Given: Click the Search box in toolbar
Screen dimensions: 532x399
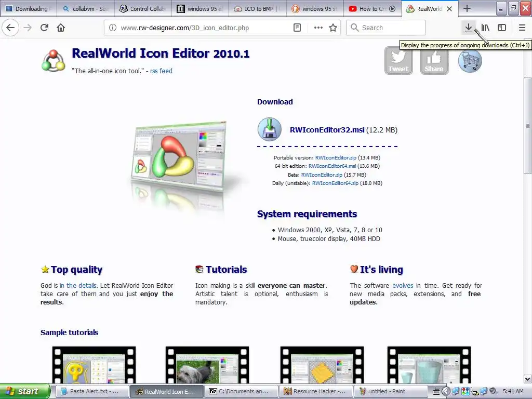Looking at the screenshot, I should pos(386,28).
